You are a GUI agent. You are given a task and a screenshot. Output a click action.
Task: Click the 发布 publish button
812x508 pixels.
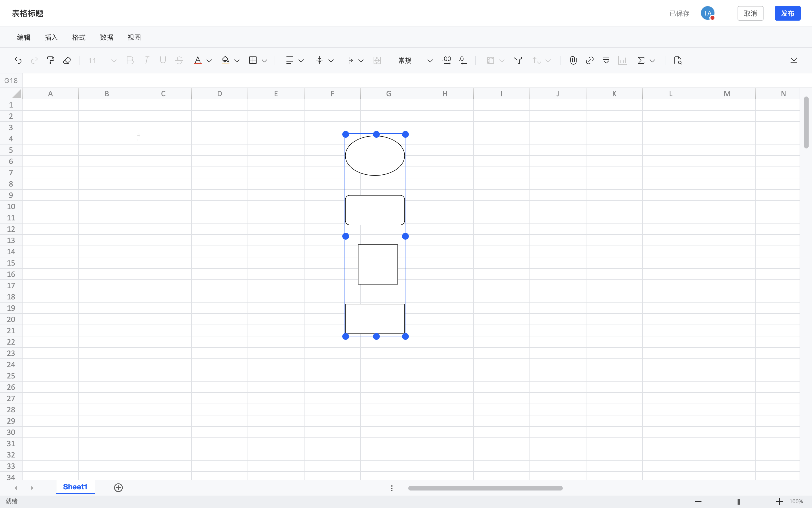(787, 14)
